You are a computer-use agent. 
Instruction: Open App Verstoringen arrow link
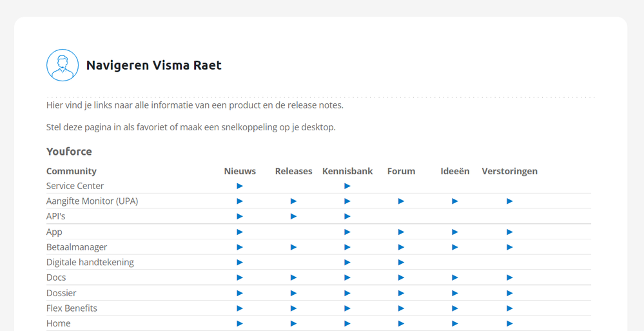click(x=509, y=232)
